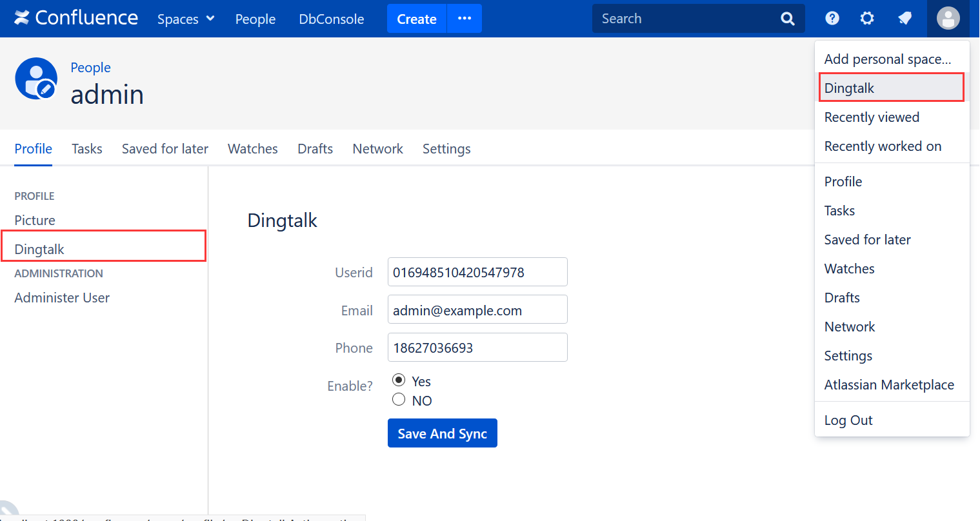Switch to the Settings tab
This screenshot has width=980, height=521.
(x=446, y=149)
